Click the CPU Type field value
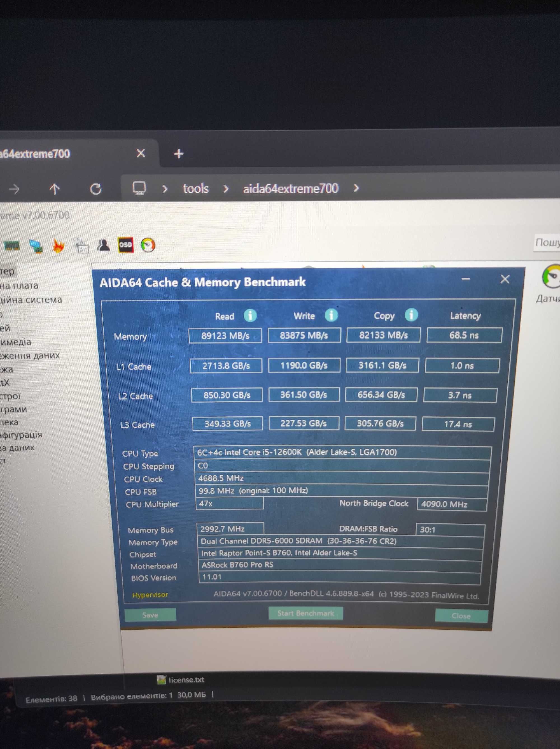 coord(342,453)
